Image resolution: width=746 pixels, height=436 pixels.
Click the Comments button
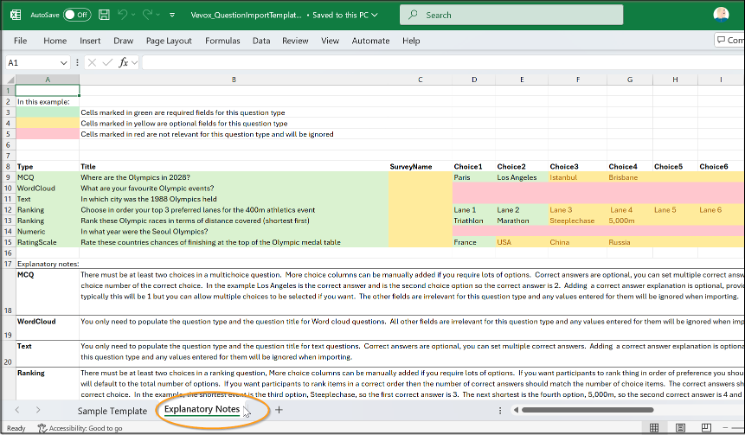click(x=729, y=41)
